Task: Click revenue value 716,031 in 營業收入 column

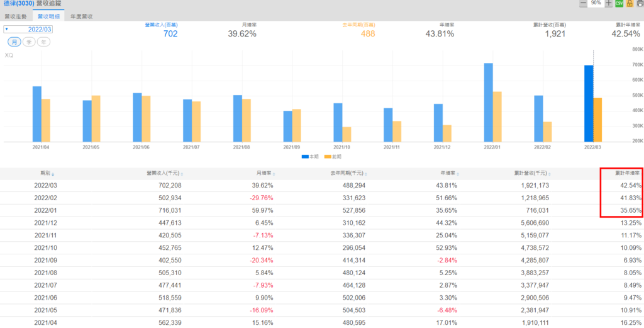Action: click(x=170, y=210)
